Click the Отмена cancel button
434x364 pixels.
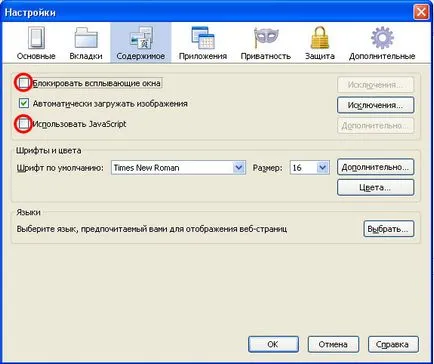coord(333,344)
